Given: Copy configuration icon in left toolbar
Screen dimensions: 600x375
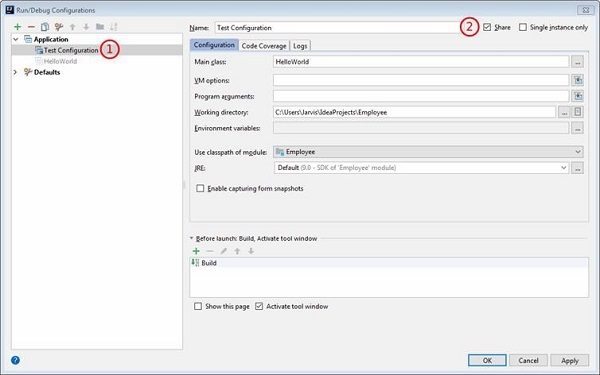Looking at the screenshot, I should [45, 27].
